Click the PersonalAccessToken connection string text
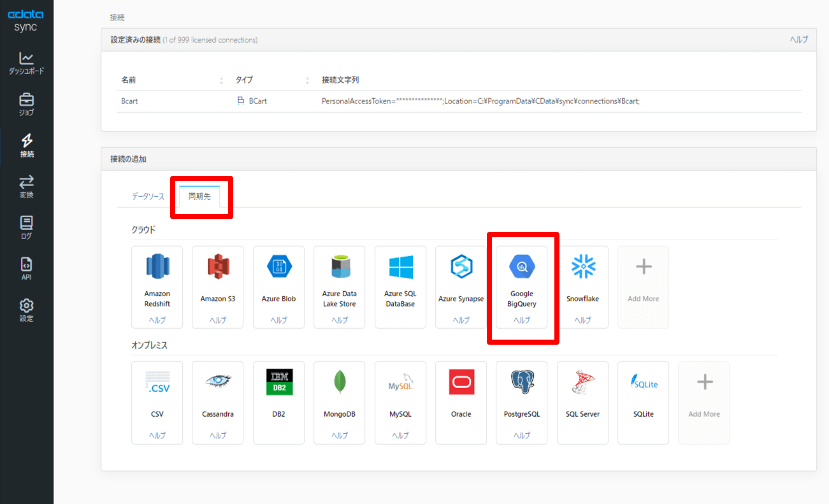The width and height of the screenshot is (829, 504). (x=480, y=101)
